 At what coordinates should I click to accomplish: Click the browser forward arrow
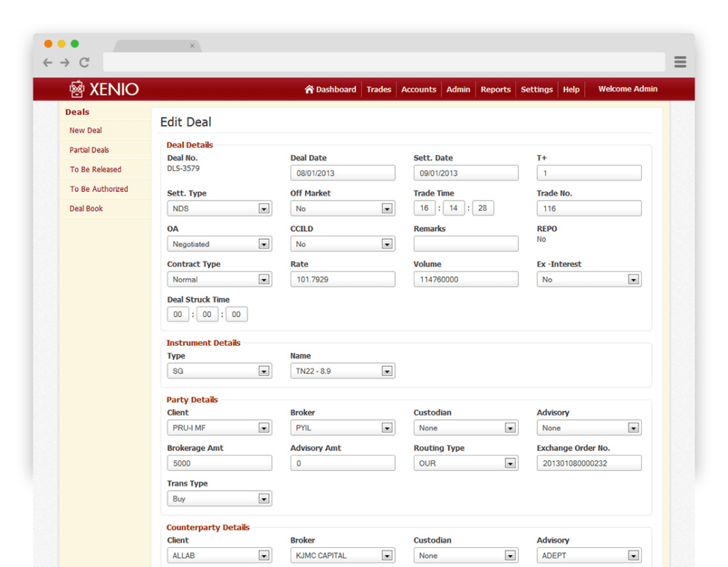[65, 63]
